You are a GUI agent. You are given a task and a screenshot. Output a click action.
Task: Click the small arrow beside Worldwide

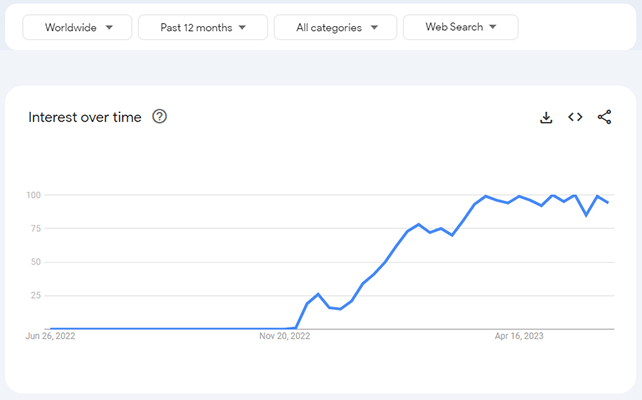pyautogui.click(x=109, y=27)
